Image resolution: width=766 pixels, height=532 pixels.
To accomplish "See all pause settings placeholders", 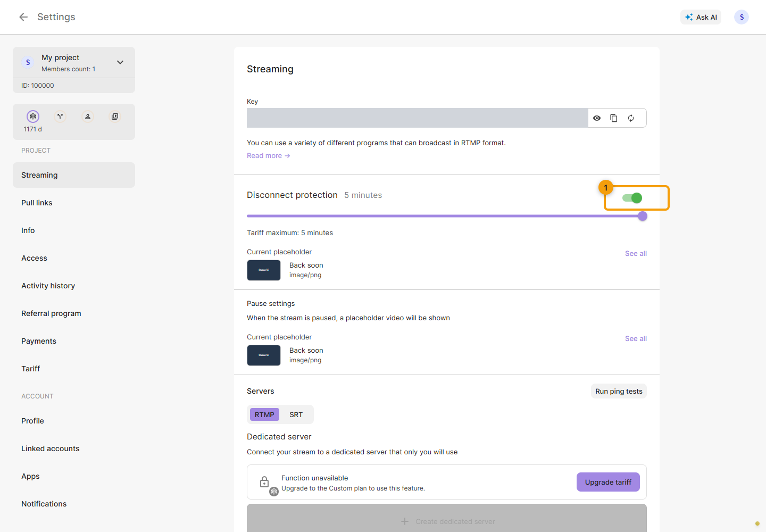I will point(636,339).
